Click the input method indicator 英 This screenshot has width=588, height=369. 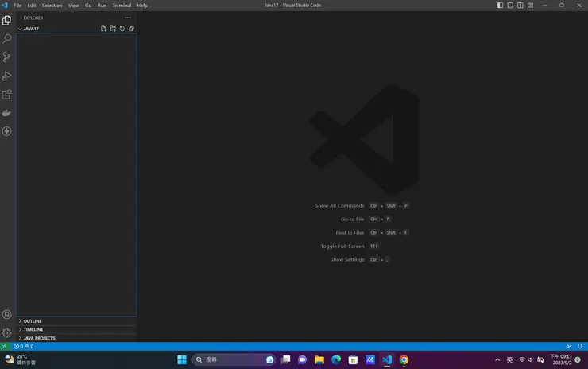tap(509, 359)
